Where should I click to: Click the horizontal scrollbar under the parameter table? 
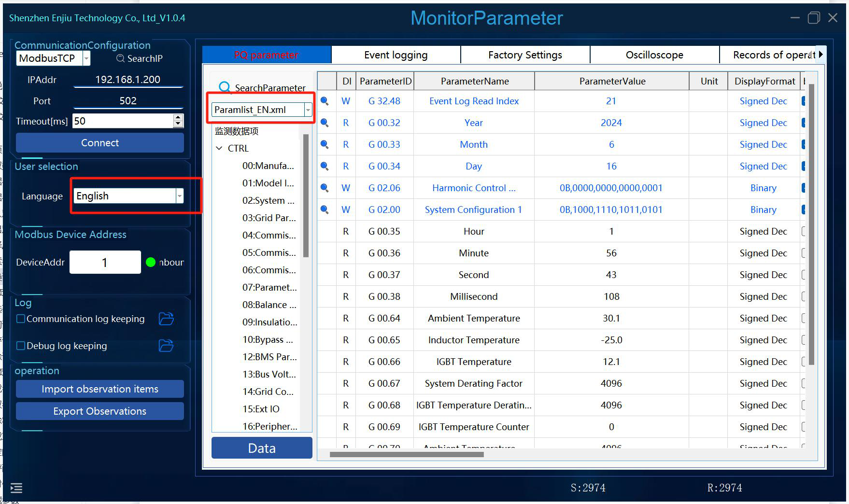click(407, 454)
